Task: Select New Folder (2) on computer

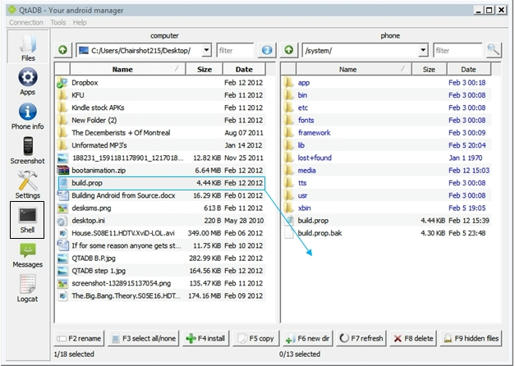Action: (161, 120)
